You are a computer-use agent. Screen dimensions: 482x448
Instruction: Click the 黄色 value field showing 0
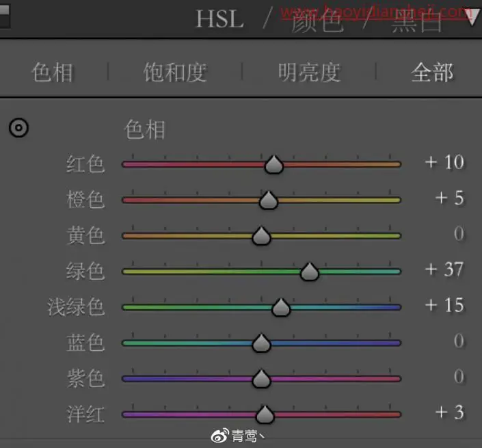point(459,233)
